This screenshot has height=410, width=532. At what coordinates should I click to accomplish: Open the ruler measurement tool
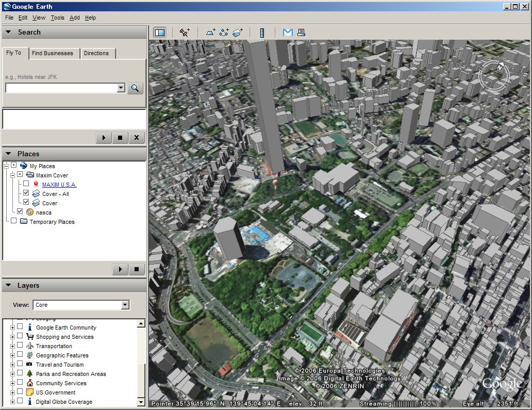tap(262, 32)
